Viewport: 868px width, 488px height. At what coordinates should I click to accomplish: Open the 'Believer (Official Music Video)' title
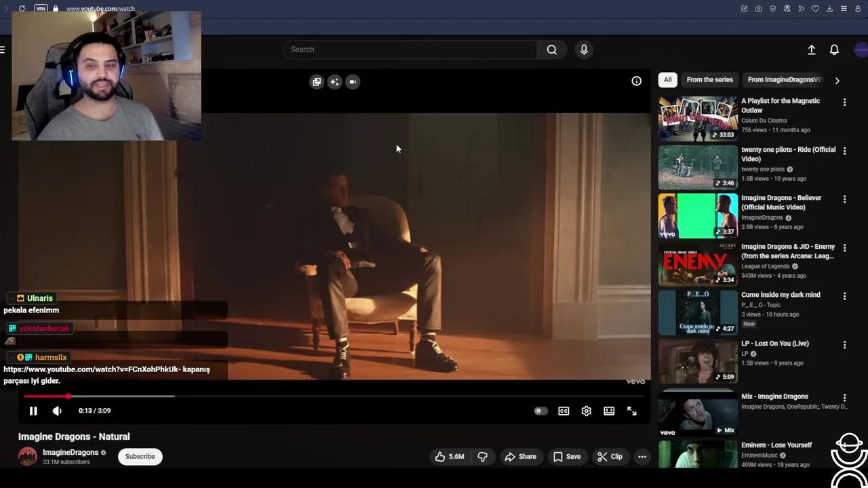pyautogui.click(x=781, y=203)
